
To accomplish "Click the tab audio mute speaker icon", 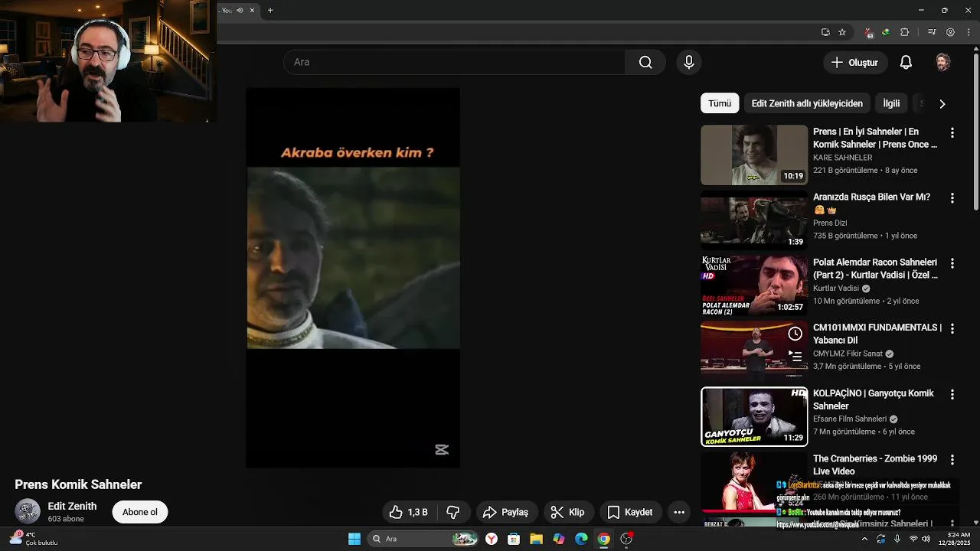I will click(240, 10).
